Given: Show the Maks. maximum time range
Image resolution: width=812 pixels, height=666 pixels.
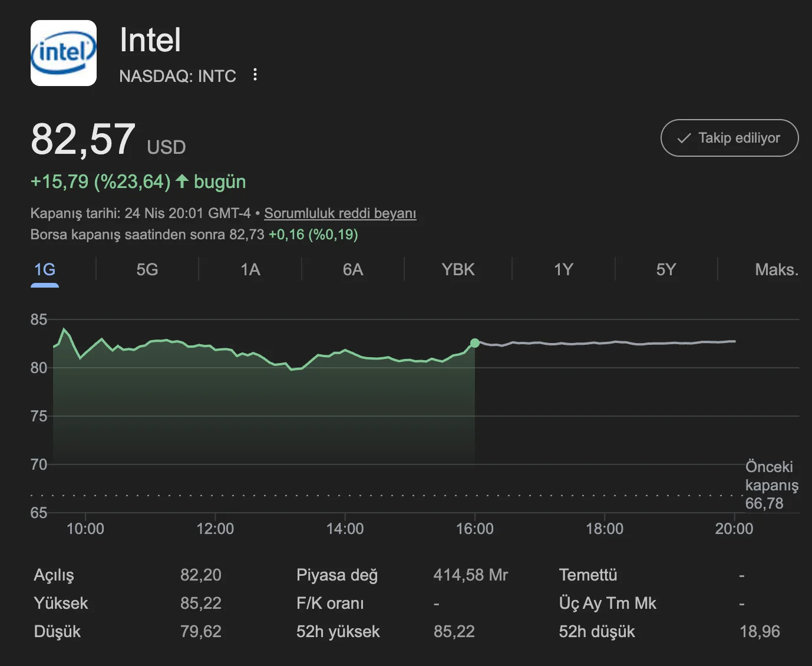Looking at the screenshot, I should 775,269.
